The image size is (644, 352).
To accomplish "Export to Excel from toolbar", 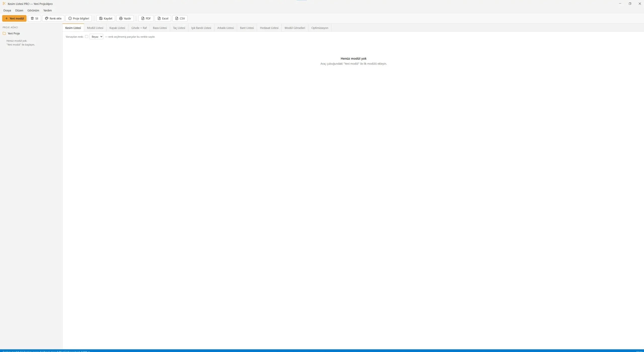I will click(x=163, y=18).
